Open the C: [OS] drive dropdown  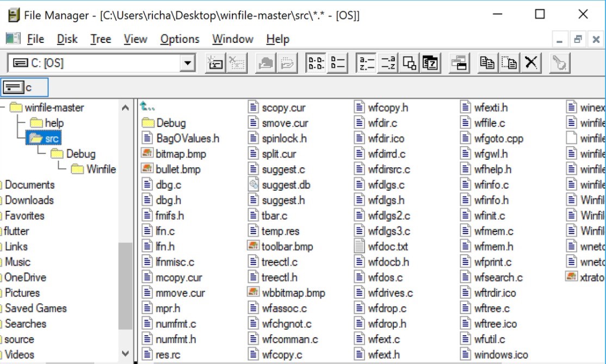coord(188,63)
